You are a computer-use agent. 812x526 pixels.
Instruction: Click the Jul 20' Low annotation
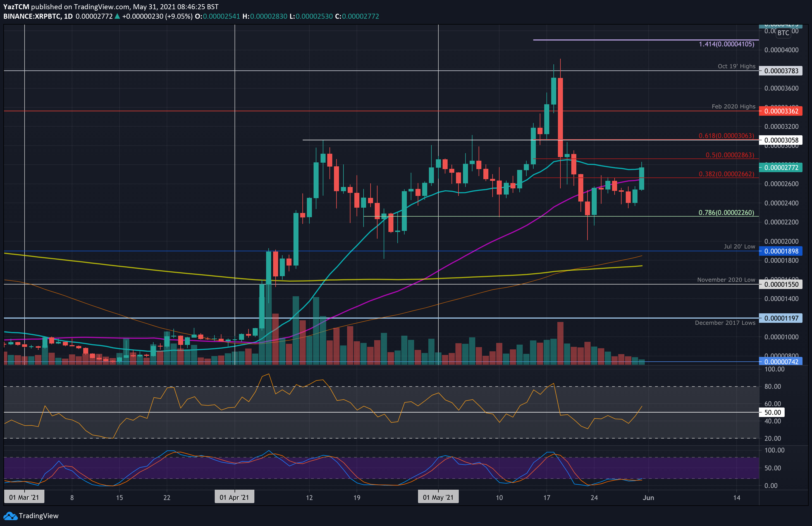pyautogui.click(x=739, y=247)
